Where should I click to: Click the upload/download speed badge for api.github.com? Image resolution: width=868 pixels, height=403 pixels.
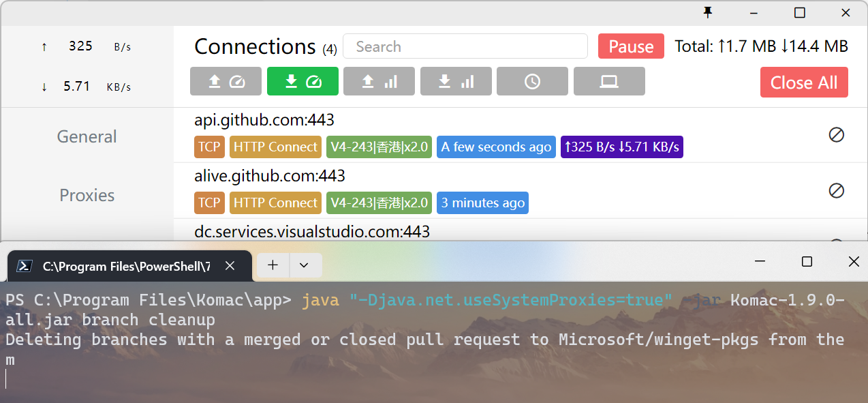pyautogui.click(x=621, y=146)
